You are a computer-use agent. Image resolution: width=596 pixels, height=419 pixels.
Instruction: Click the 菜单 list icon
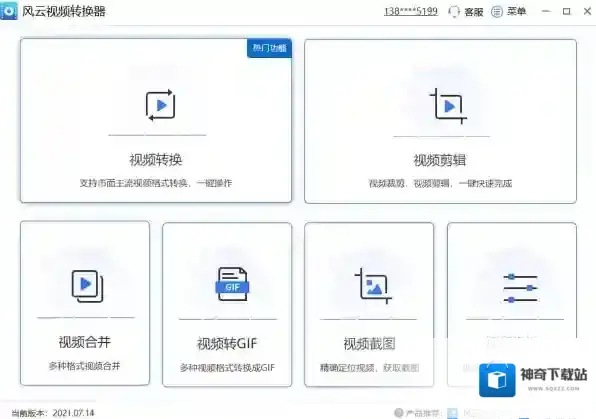[x=496, y=11]
